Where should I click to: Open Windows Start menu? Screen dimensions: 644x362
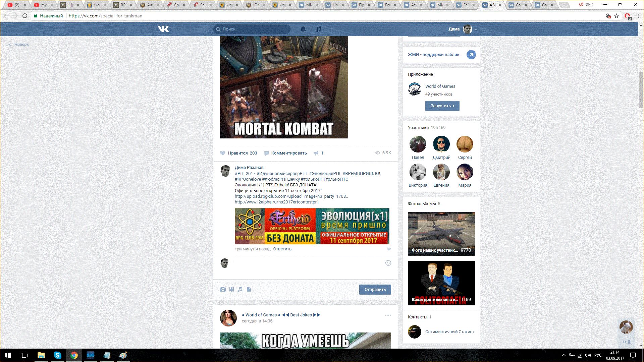[8, 355]
